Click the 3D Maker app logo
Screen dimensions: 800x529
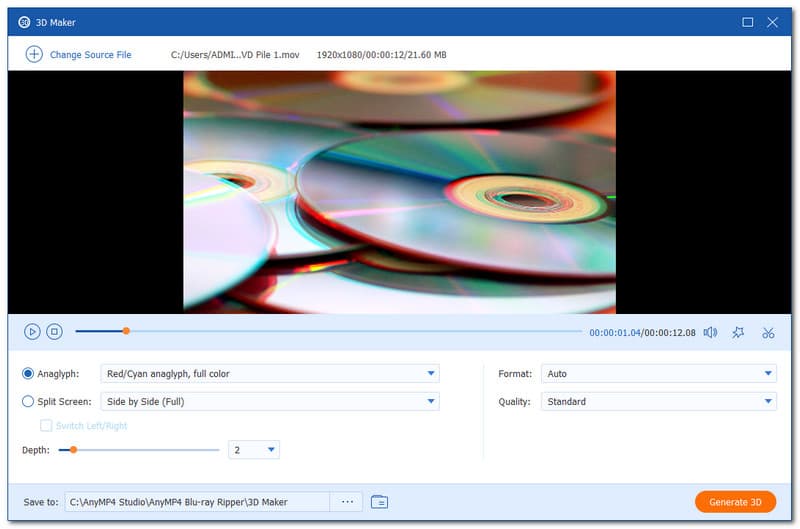click(x=24, y=22)
